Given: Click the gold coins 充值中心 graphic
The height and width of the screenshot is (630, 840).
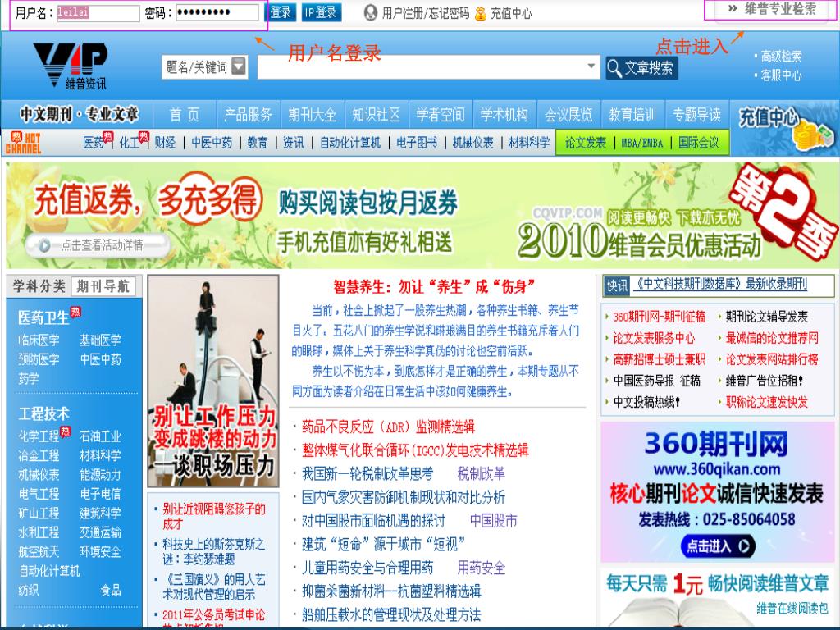Looking at the screenshot, I should click(x=815, y=135).
